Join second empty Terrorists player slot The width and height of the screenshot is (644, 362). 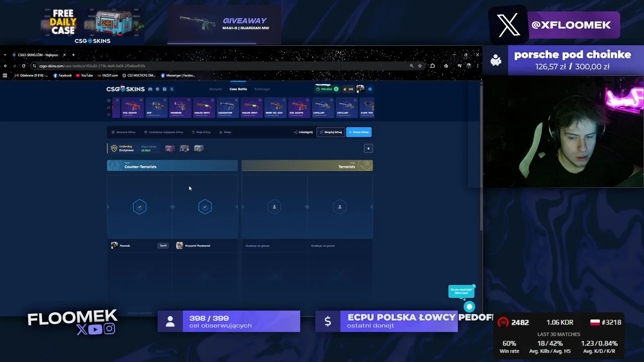coord(340,207)
